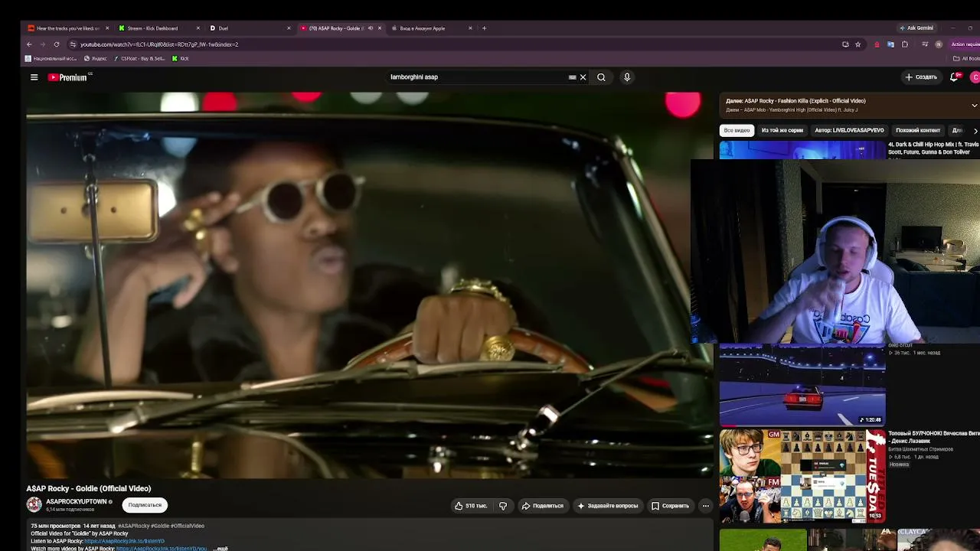
Task: Click the 'Задавайте вопросы' button
Action: point(608,506)
